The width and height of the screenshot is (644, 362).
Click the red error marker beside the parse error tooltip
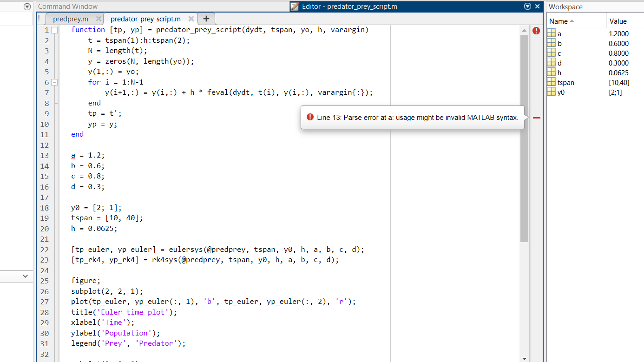point(536,118)
